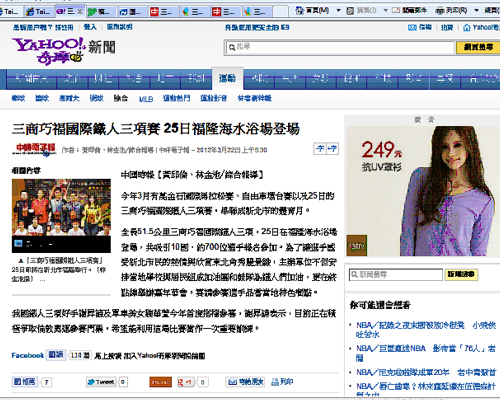500x400 pixels.
Task: Open the press conference group photo
Action: [x=61, y=207]
